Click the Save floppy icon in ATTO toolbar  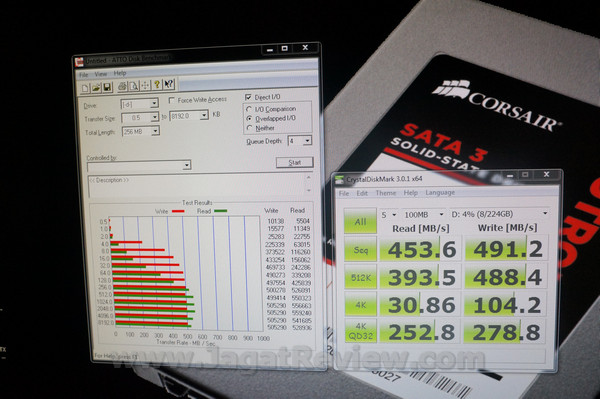pyautogui.click(x=107, y=87)
